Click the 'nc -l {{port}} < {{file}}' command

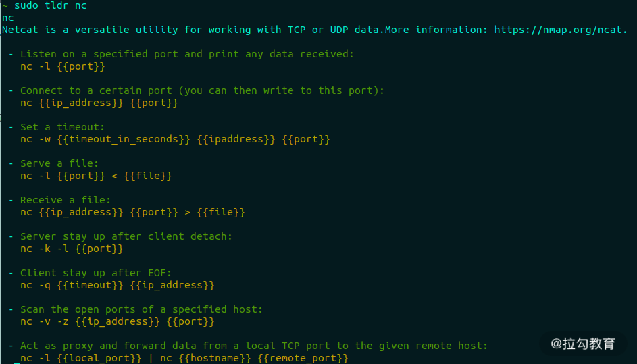[97, 176]
